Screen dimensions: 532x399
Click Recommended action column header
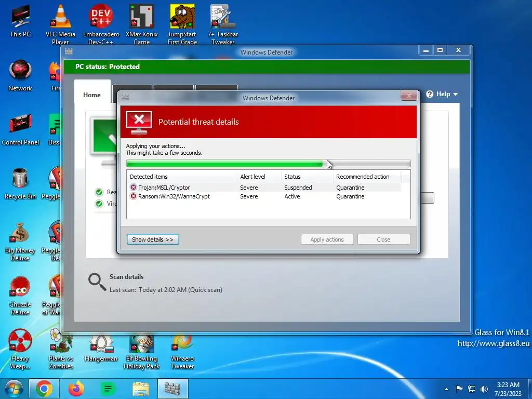(x=367, y=177)
